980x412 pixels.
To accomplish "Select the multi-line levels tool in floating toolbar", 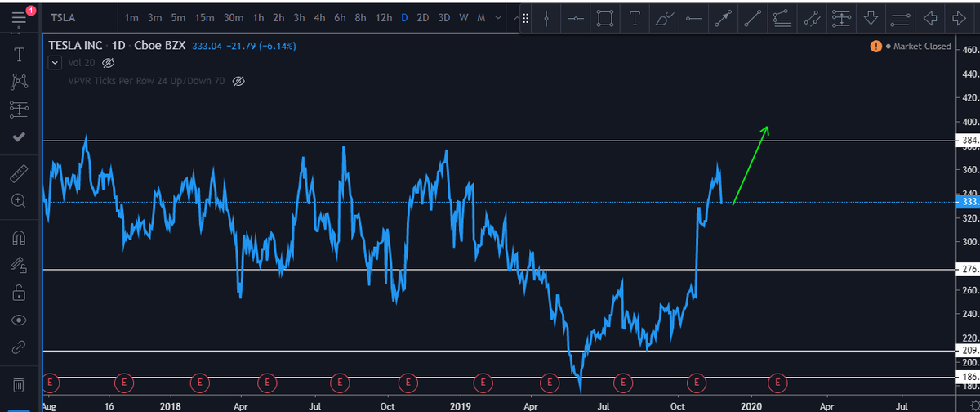I will coord(900,18).
